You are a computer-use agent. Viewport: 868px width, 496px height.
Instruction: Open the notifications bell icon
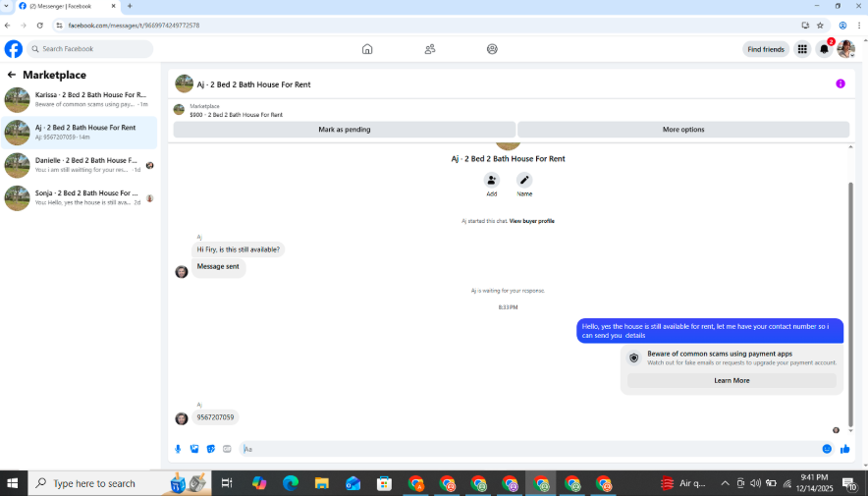(x=824, y=49)
